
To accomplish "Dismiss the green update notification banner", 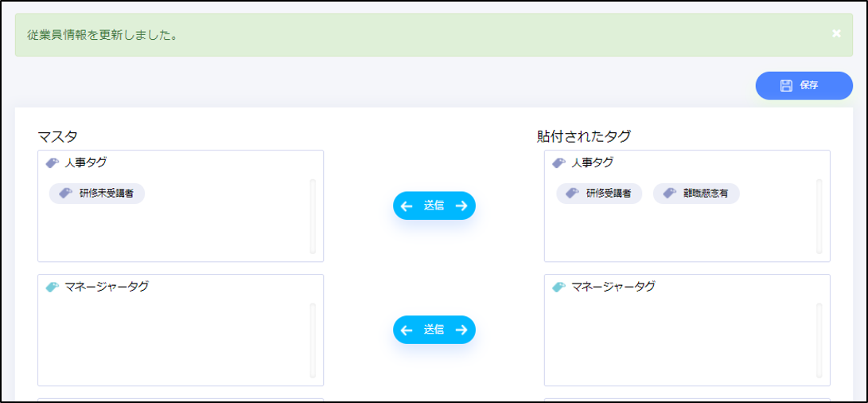I will coord(836,33).
